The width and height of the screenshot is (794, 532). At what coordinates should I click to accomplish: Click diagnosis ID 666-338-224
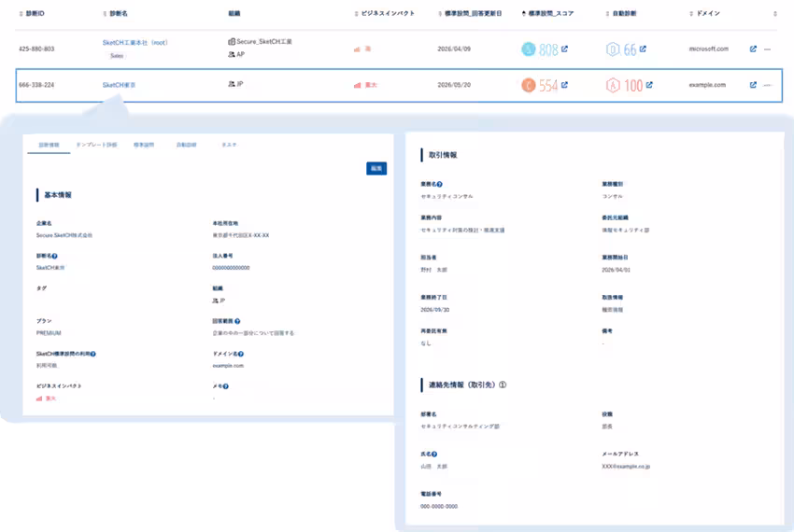36,85
